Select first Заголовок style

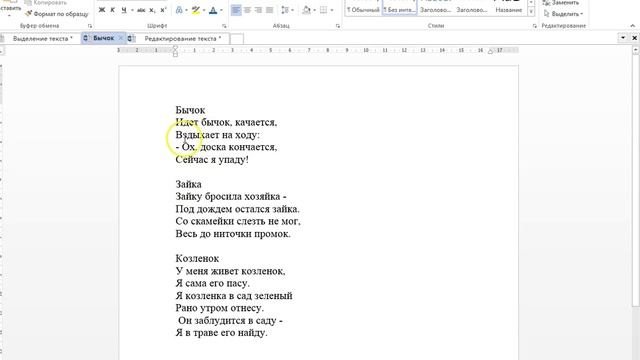click(x=436, y=8)
